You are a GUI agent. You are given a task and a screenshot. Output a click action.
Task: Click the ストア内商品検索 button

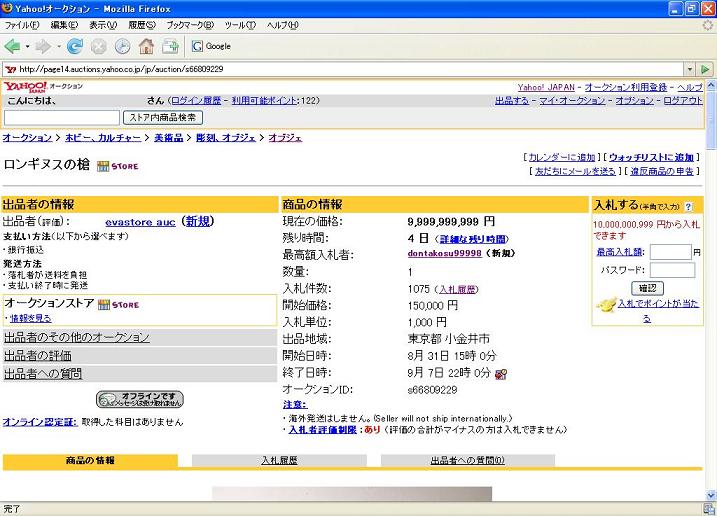point(163,118)
